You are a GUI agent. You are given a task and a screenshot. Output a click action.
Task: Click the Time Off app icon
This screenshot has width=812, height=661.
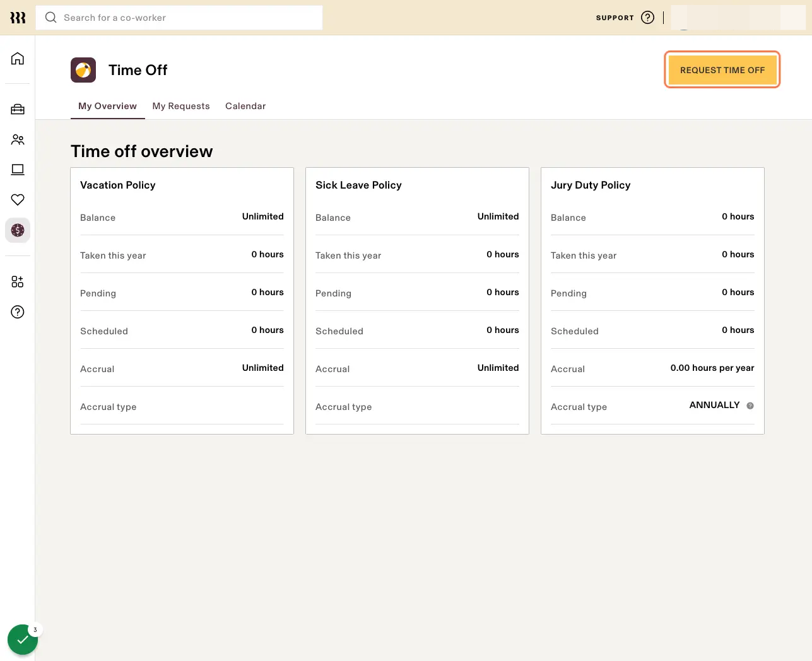pos(83,70)
